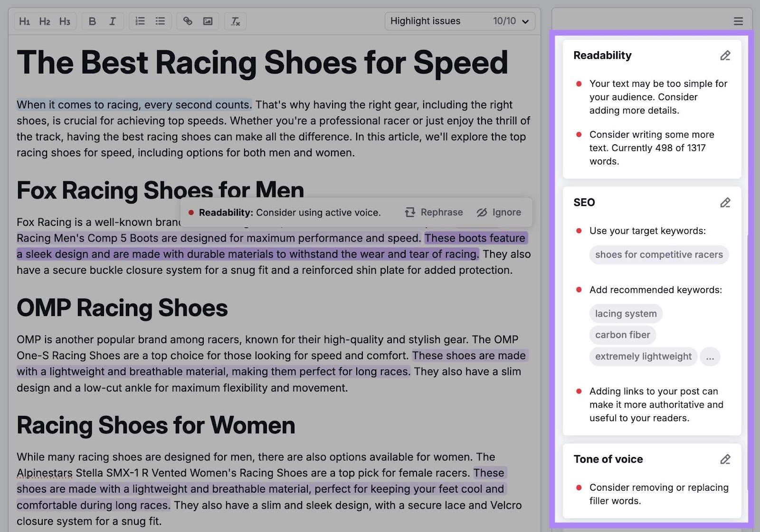The width and height of the screenshot is (760, 532).
Task: Open the insert image tool
Action: pos(208,21)
